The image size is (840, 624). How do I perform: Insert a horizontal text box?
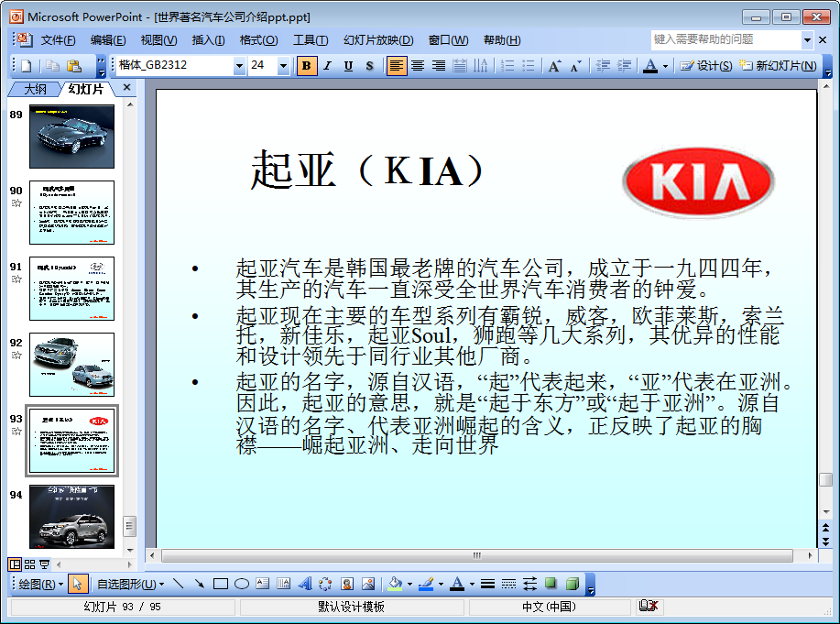tap(263, 584)
